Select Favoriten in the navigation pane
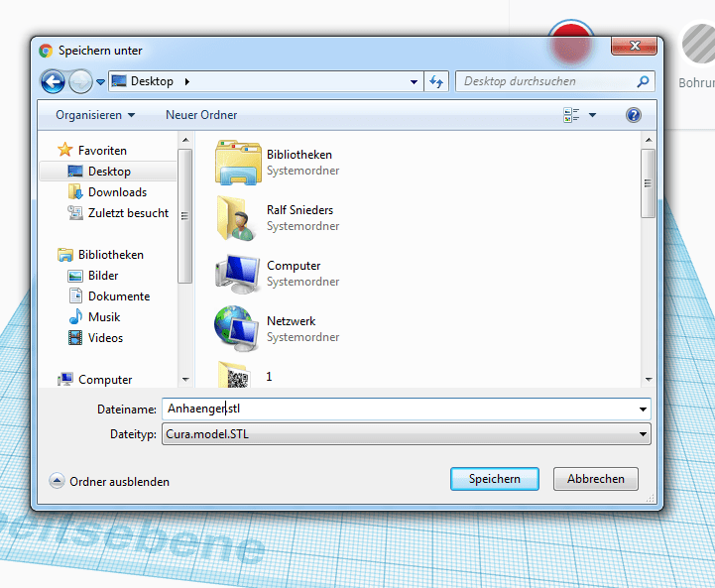Image resolution: width=715 pixels, height=588 pixels. (102, 151)
